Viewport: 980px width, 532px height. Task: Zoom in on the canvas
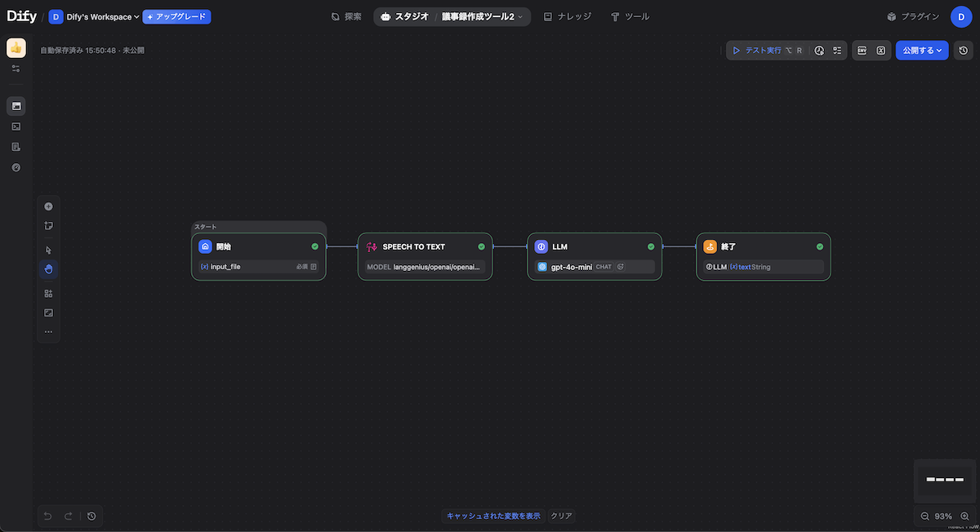[964, 516]
